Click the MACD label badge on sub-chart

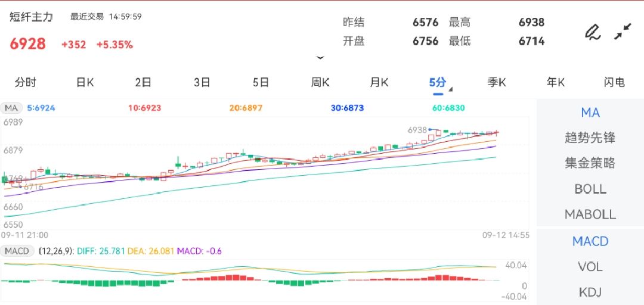tap(17, 251)
